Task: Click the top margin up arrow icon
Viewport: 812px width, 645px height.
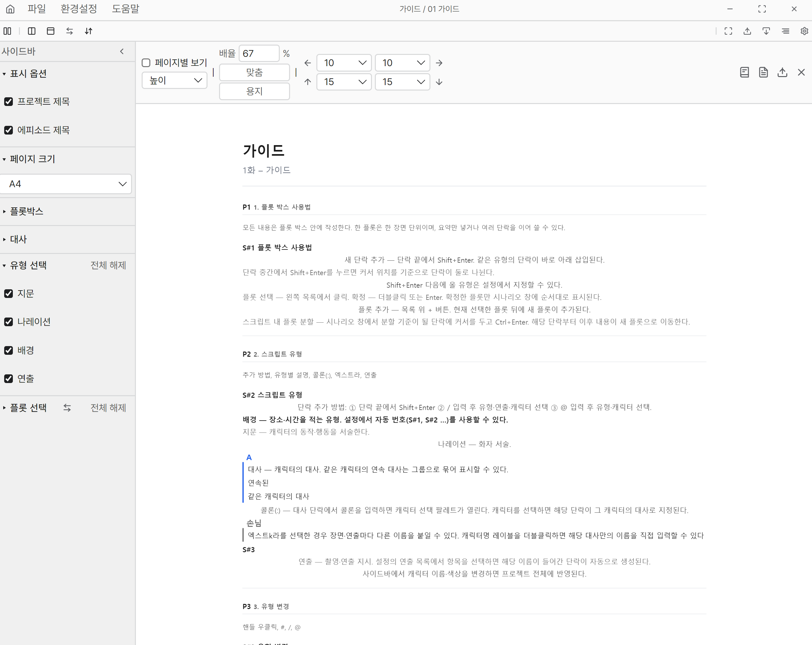Action: click(x=308, y=82)
